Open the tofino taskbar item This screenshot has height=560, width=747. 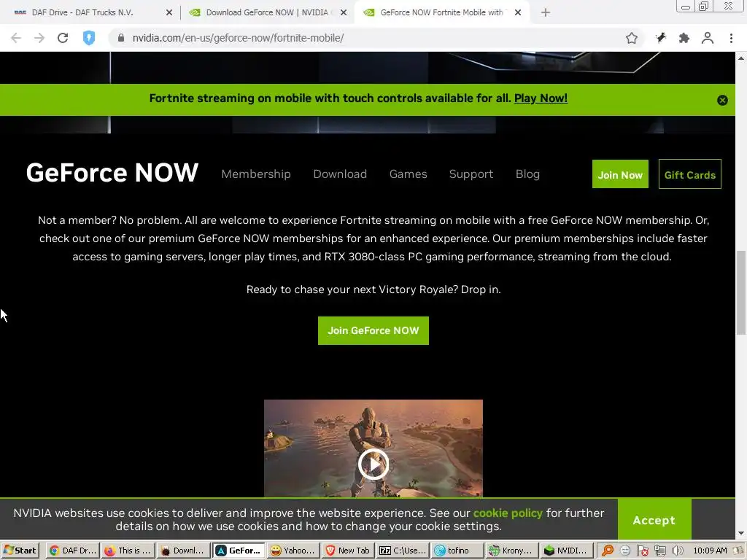click(458, 551)
